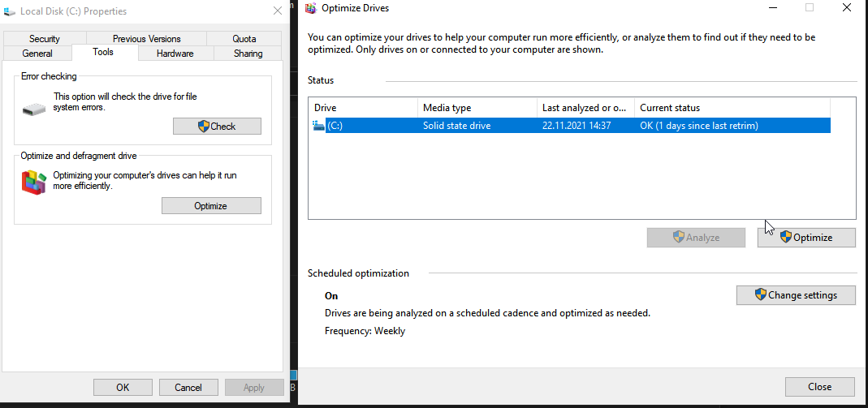Select the Tools tab
The height and width of the screenshot is (408, 868).
click(x=103, y=52)
